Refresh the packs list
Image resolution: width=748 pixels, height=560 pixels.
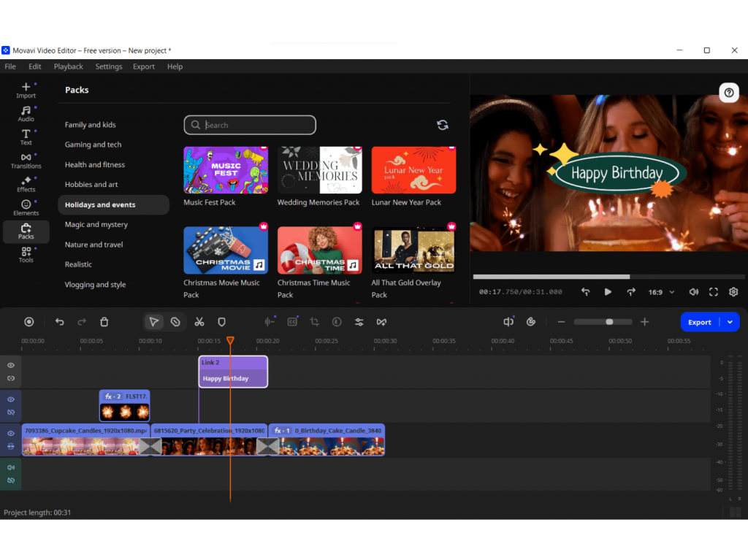[x=442, y=125]
